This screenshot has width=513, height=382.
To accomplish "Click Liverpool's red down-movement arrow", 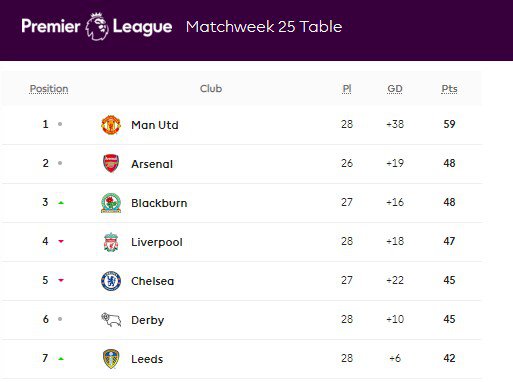I will click(x=61, y=241).
